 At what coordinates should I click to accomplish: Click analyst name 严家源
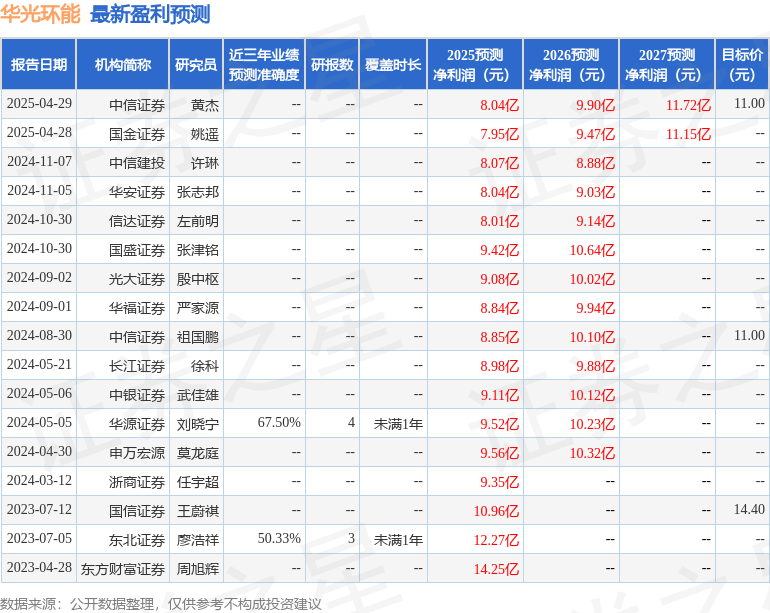[x=198, y=308]
